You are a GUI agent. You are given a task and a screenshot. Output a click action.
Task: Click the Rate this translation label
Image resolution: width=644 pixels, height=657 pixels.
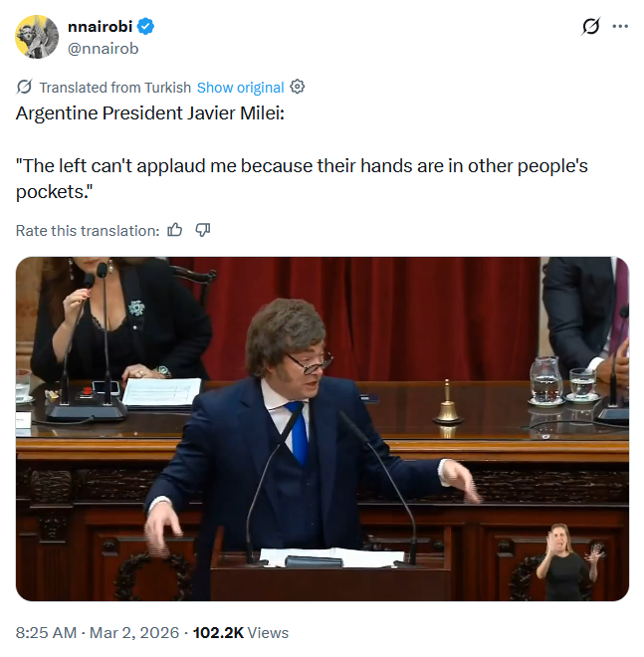coord(88,231)
